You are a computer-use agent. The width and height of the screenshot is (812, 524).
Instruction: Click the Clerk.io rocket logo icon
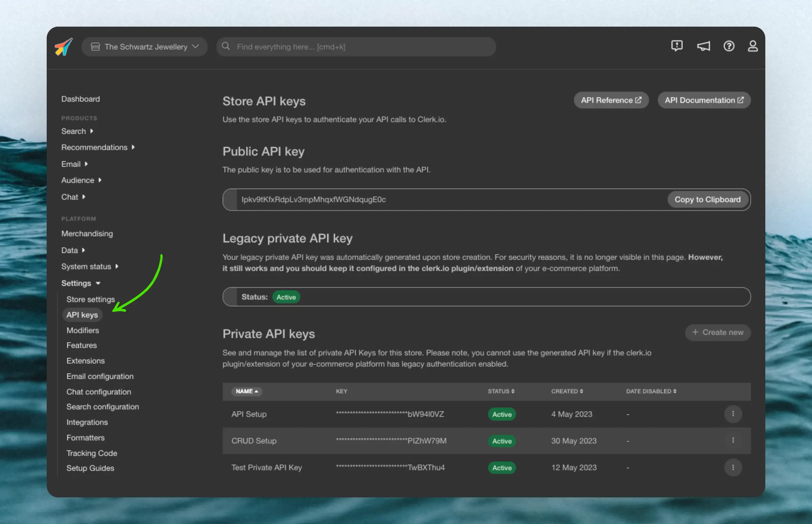[64, 46]
